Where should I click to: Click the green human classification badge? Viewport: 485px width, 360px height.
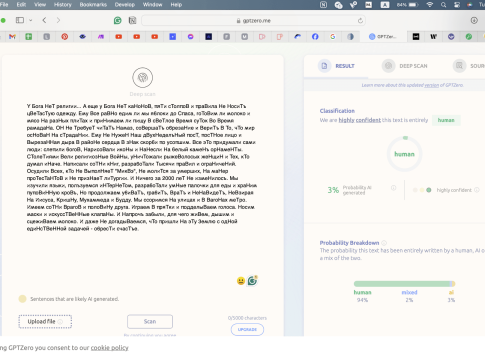point(446,120)
